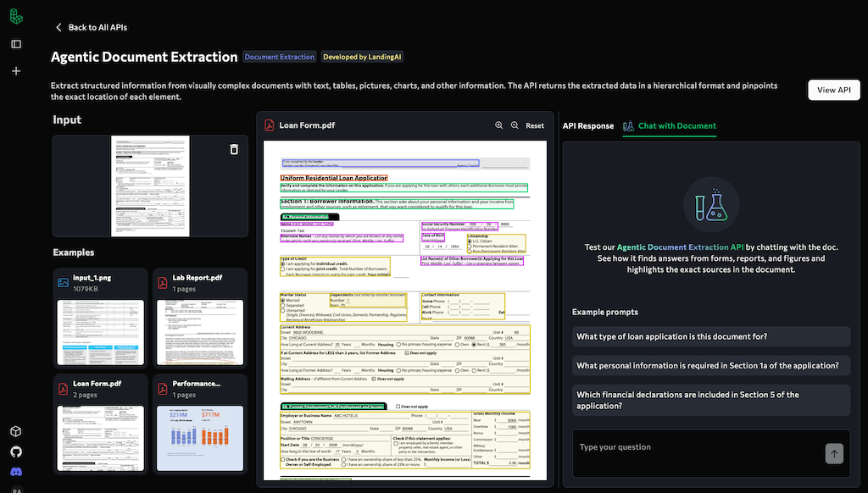
Task: Click the plus icon in sidebar
Action: (x=16, y=71)
